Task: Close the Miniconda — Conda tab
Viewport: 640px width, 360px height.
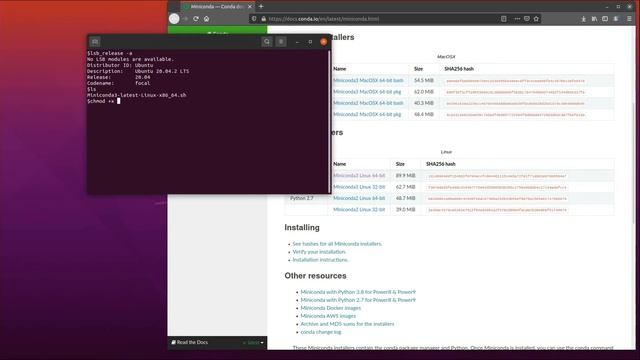Action: point(250,7)
